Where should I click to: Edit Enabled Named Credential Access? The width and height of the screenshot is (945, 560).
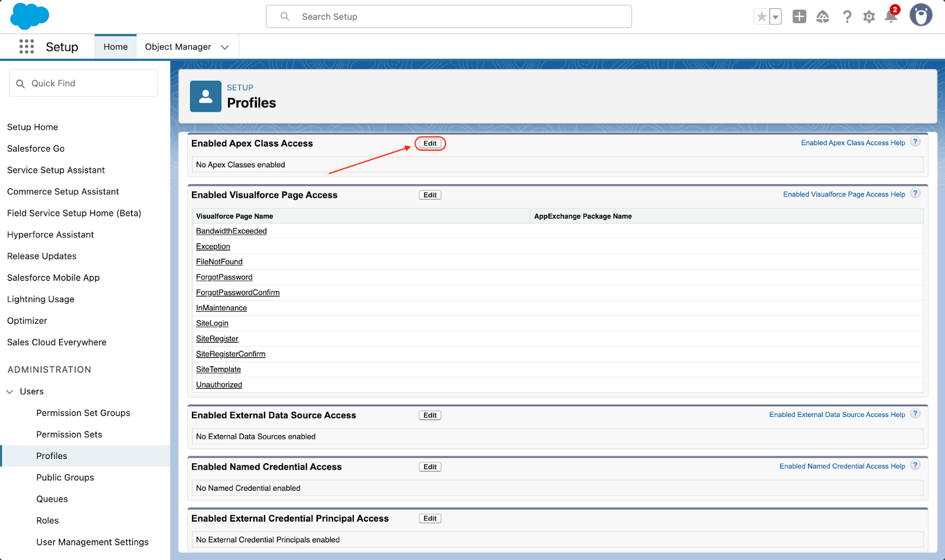(430, 467)
